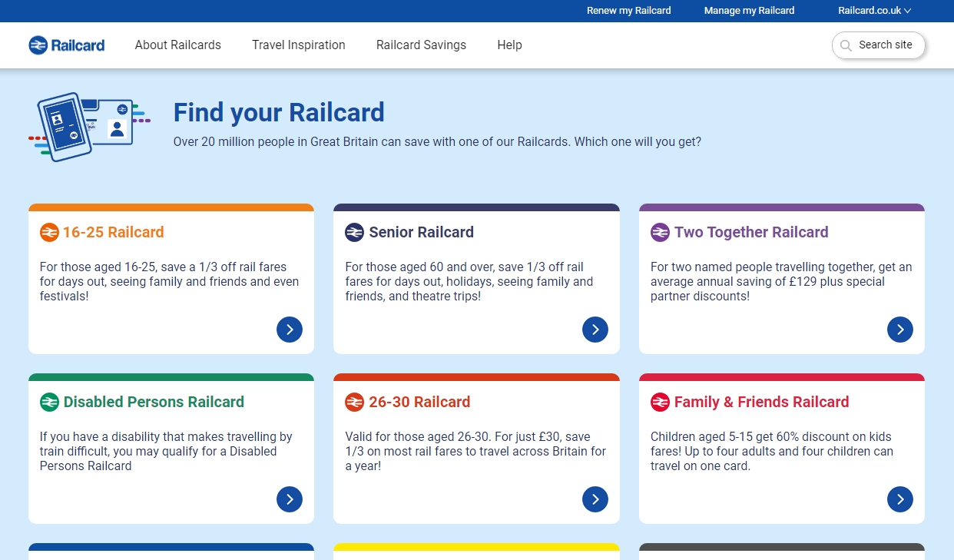
Task: Click the navy Senior Railcard icon
Action: coord(354,232)
